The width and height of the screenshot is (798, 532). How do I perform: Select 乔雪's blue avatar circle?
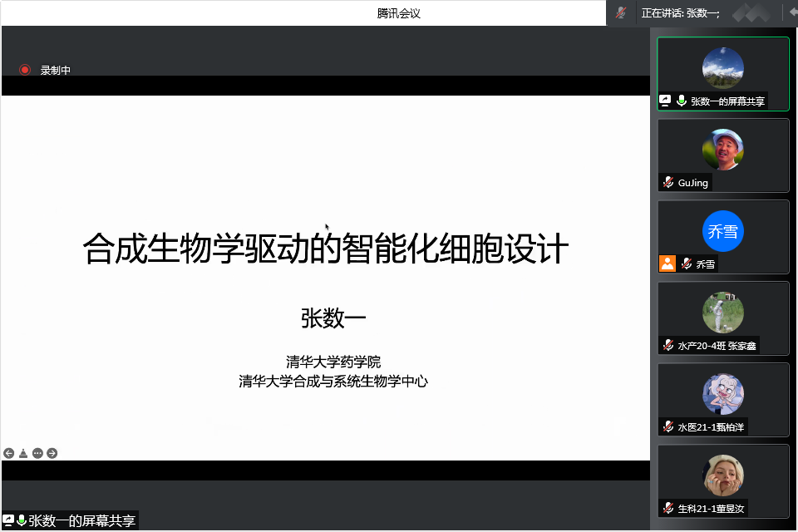(x=722, y=231)
